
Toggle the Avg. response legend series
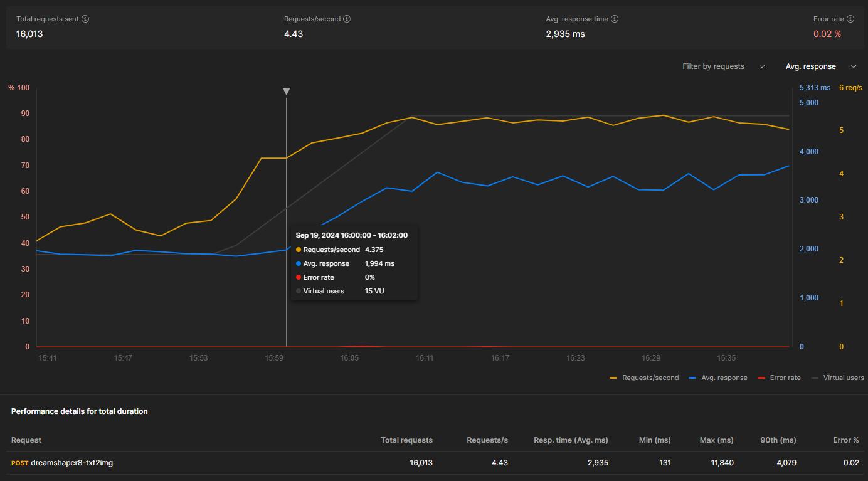717,378
